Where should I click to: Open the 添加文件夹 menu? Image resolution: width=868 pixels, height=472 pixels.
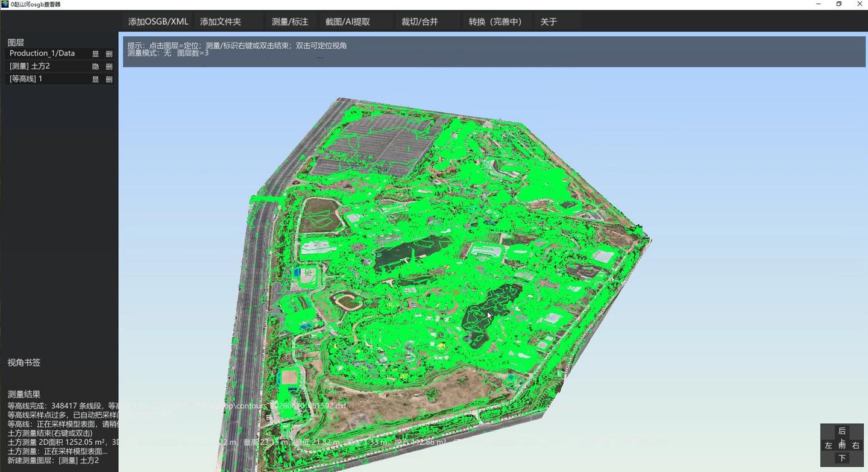221,22
